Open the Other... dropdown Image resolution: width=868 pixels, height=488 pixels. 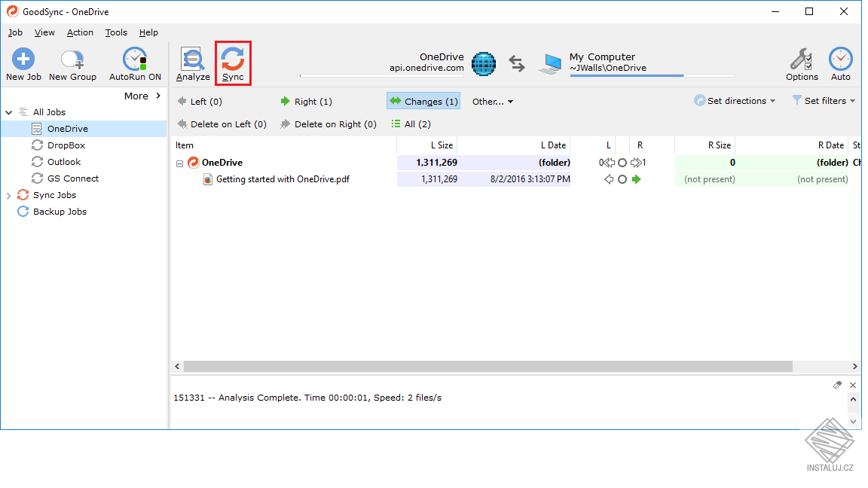pos(493,102)
